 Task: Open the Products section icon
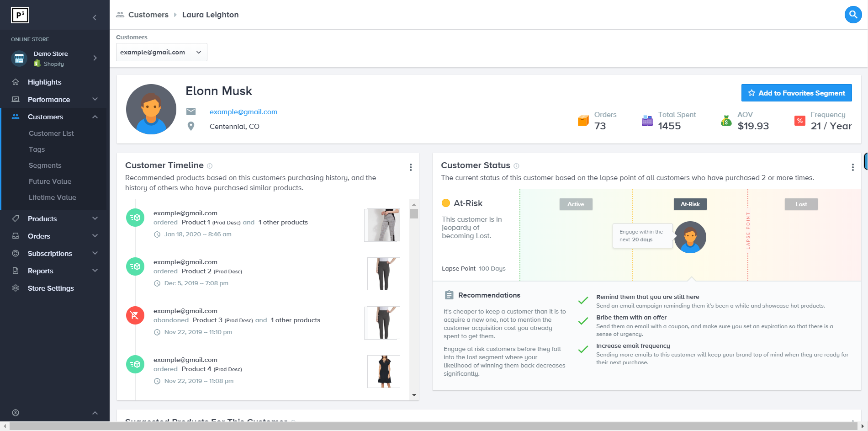[x=15, y=218]
